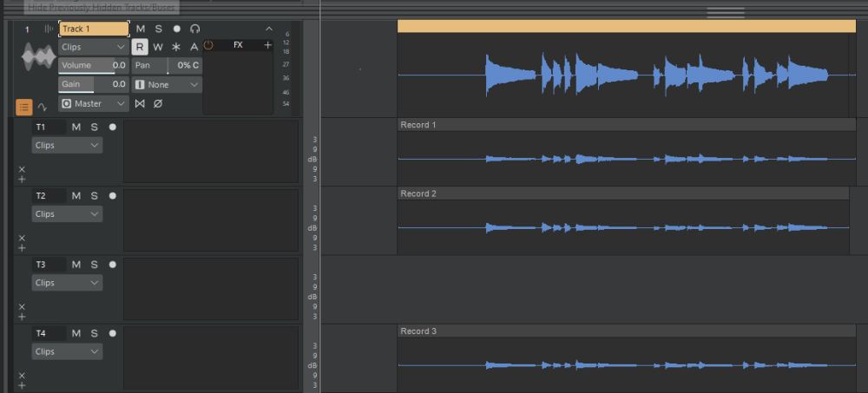
Task: Mute take lane T4
Action: 76,333
